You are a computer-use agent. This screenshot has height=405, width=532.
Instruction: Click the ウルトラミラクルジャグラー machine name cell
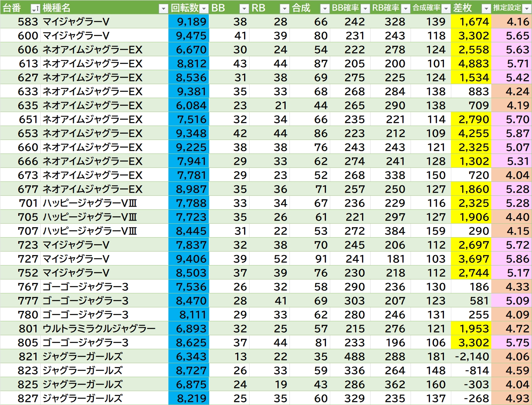(99, 329)
